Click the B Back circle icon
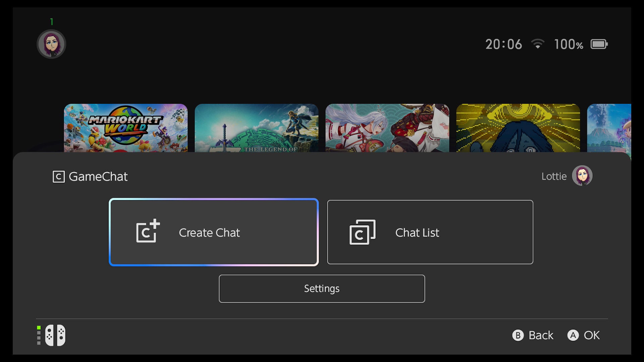This screenshot has width=644, height=362. tap(518, 335)
